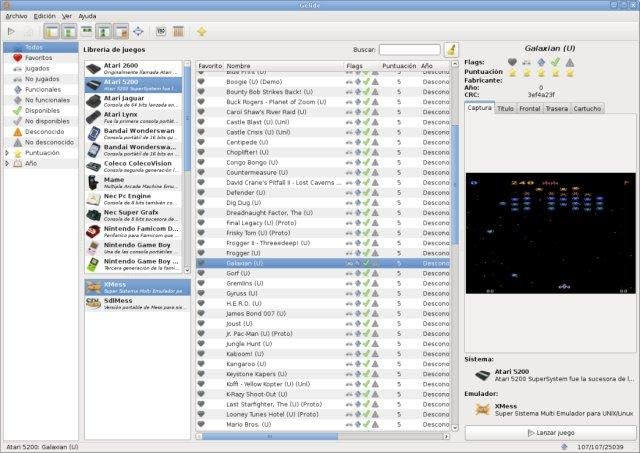Screen dimensions: 640x453
Task: Sort by the Favorito column header
Action: (x=210, y=66)
